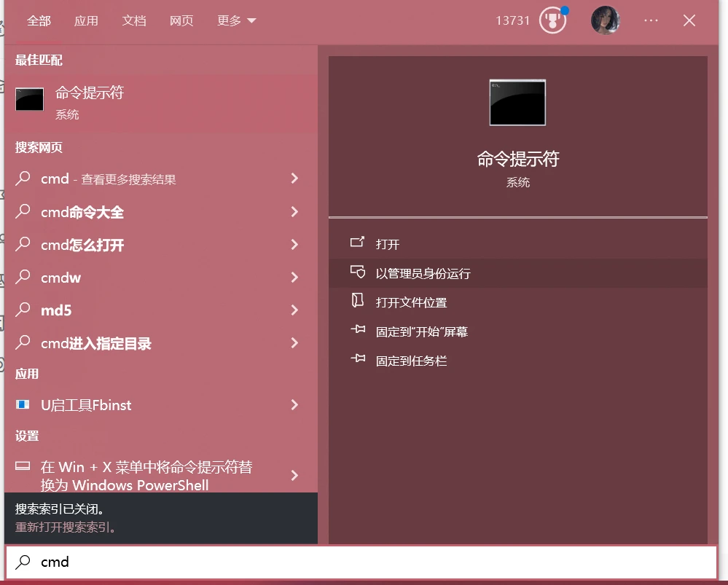Screen dimensions: 728x585
Task: Select the 'cmd进入指定目录' web suggestion
Action: [x=161, y=343]
